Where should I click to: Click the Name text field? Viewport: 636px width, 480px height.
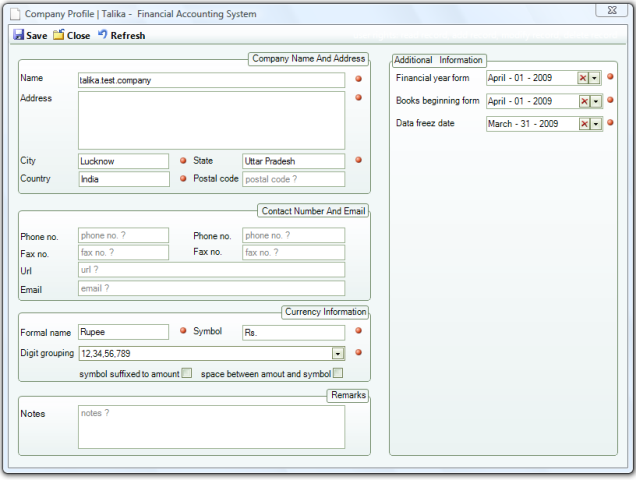click(210, 79)
